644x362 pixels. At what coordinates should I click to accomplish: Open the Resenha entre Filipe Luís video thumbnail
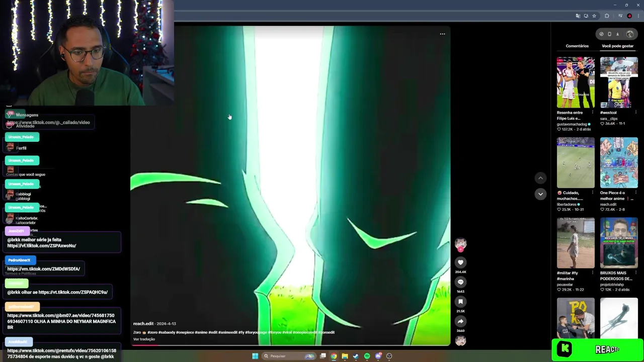coord(576,82)
